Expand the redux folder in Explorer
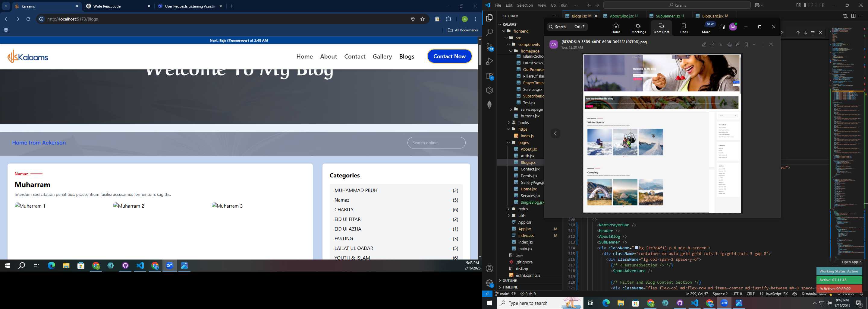Screen dimensions: 868x309 click(508, 209)
